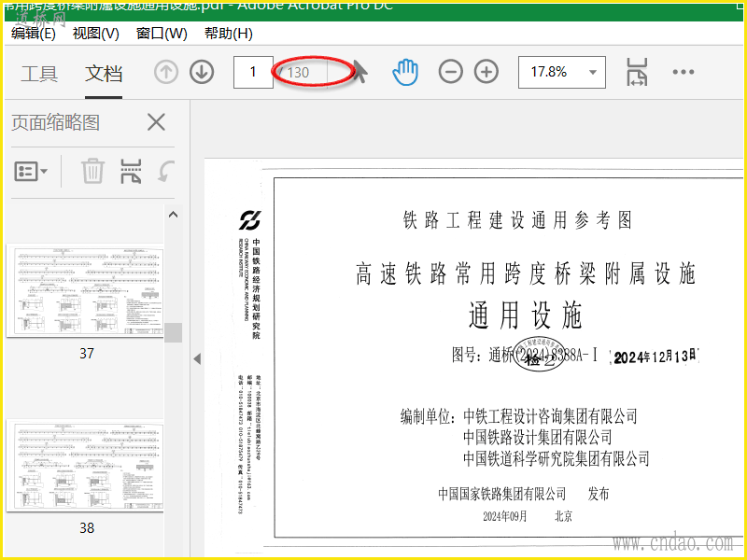Switch to the 文档 tab
Screen dimensions: 747x560
[104, 74]
